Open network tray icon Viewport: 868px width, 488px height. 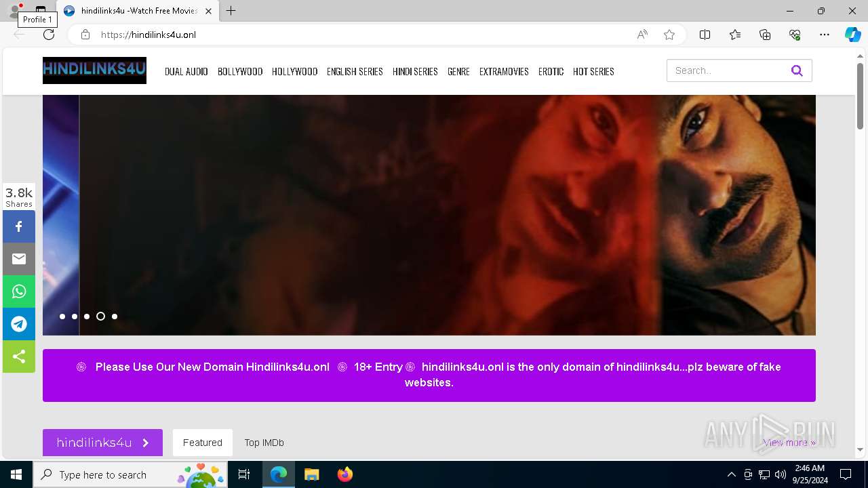[x=764, y=474]
